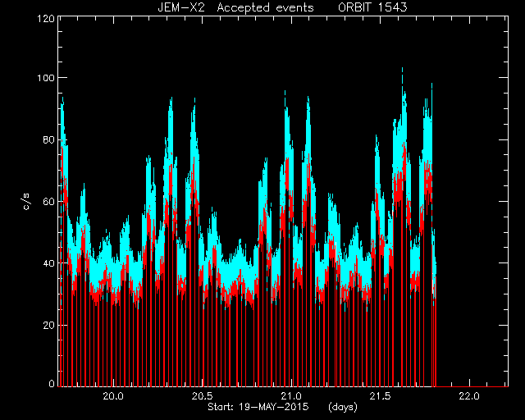The width and height of the screenshot is (525, 420).
Task: Click the 'ORBIT 1543' title text
Action: tap(372, 7)
